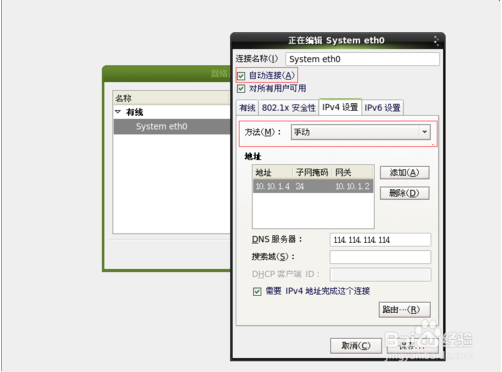The image size is (502, 372).
Task: Toggle the 自动连接(A) checkbox
Action: 241,76
